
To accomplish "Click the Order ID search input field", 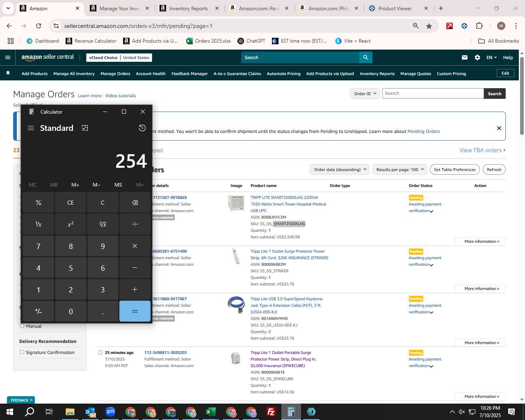I will (433, 94).
